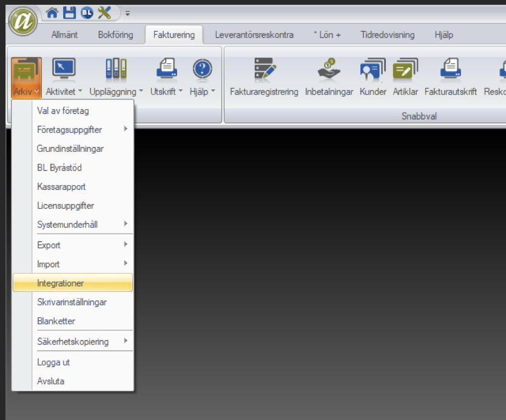Select Integrationer in Arkiv menu
Image resolution: width=506 pixels, height=420 pixels.
click(x=73, y=283)
